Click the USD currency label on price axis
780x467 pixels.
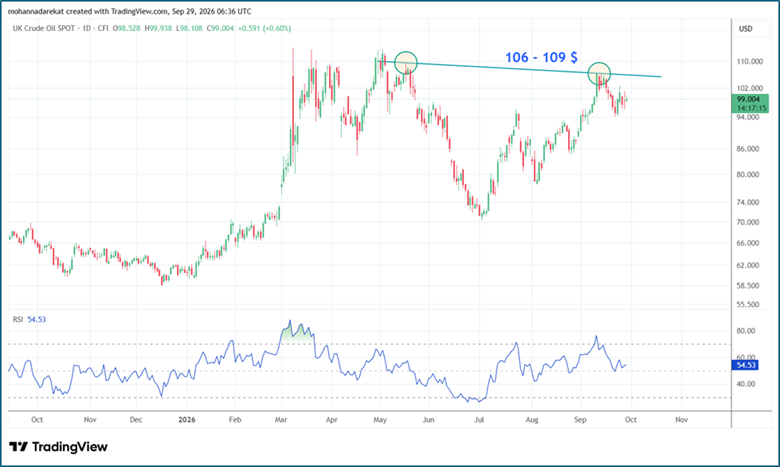745,29
